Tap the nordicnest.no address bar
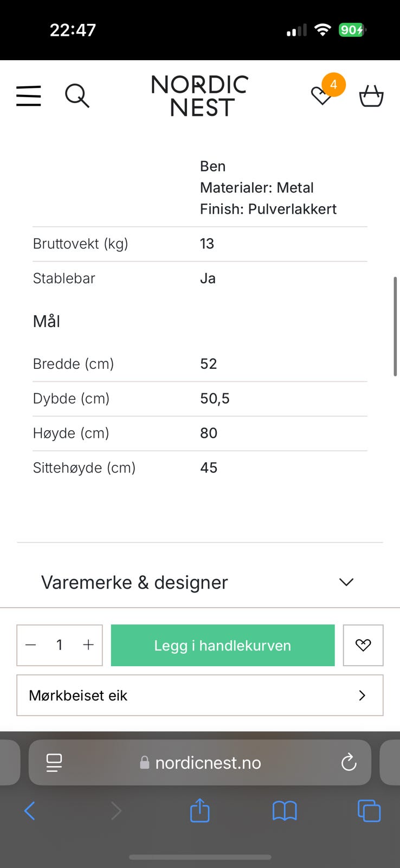 200,762
